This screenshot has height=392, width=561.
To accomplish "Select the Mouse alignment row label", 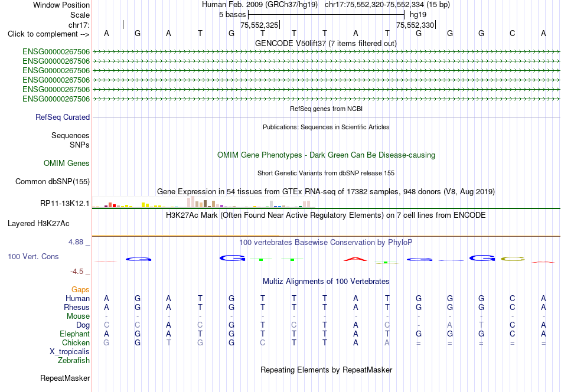I will coord(78,316).
